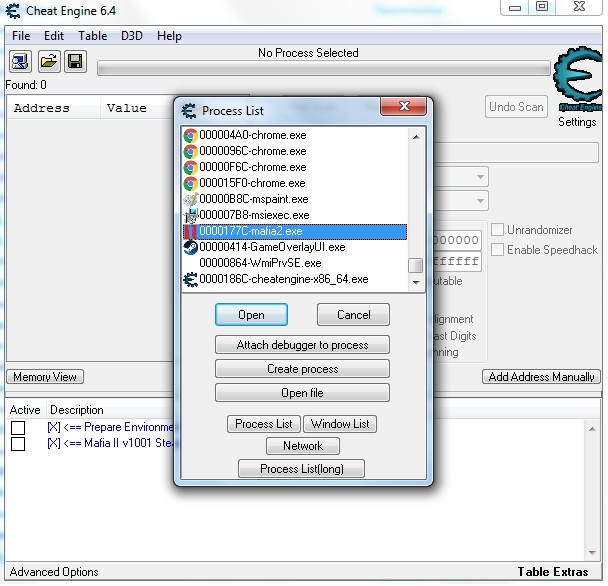Click Table Extras in status bar
Screen dimensions: 608x586
click(553, 572)
